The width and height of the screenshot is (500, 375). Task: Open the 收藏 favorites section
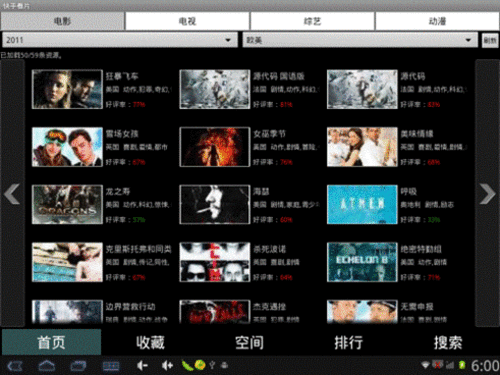(x=150, y=342)
